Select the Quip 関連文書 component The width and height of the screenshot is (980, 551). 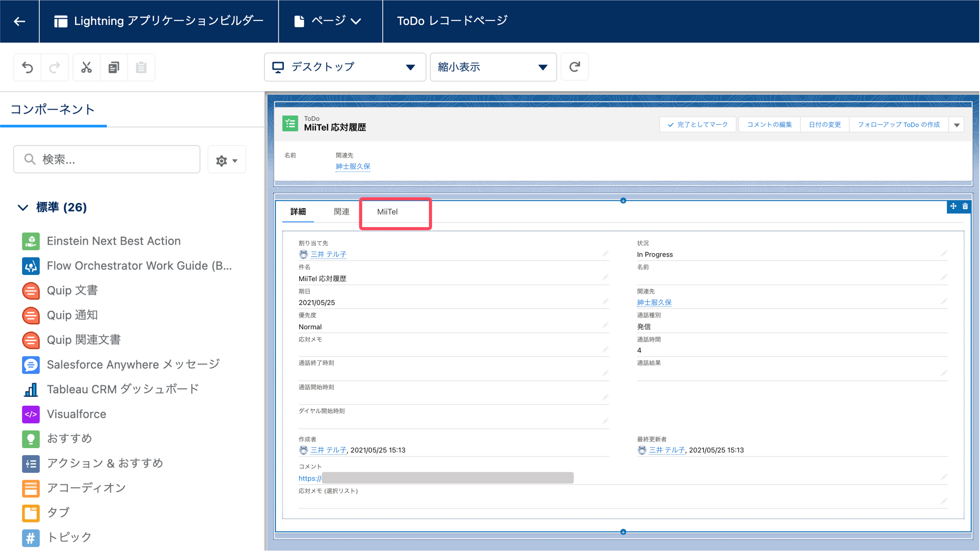point(71,340)
